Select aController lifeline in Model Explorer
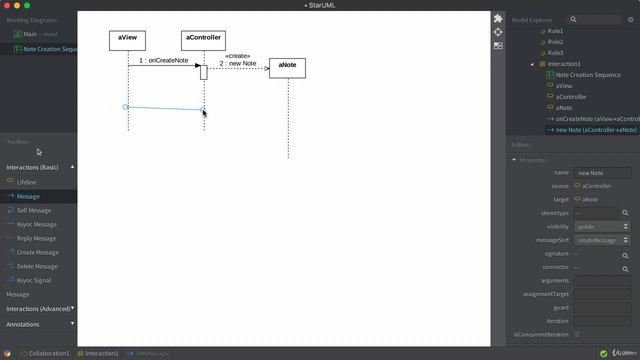The image size is (640, 360). click(570, 97)
